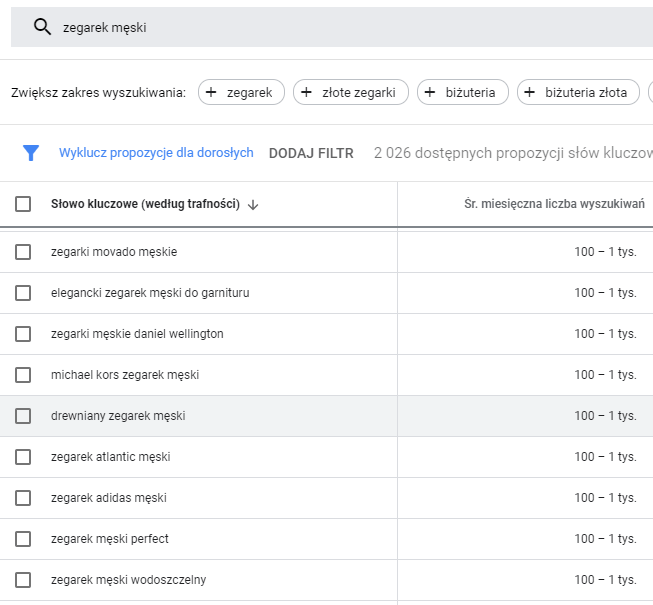This screenshot has height=605, width=653.
Task: Check the 'zegarek adidas męski' checkbox
Action: point(23,498)
